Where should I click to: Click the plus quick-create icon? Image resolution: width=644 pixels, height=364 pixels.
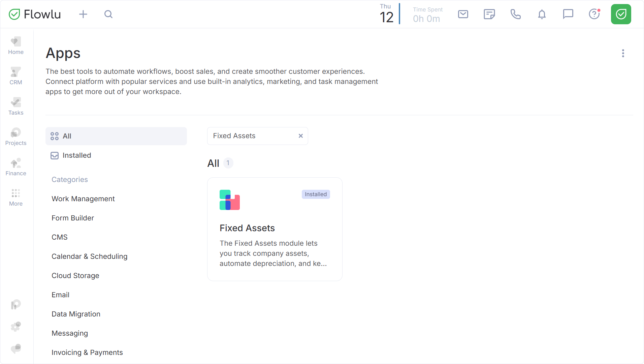pyautogui.click(x=83, y=14)
